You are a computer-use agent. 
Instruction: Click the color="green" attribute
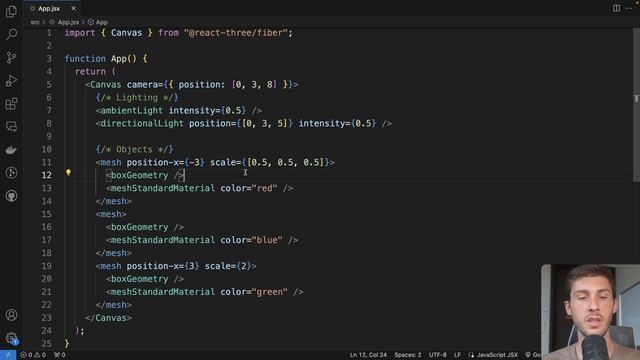(254, 292)
